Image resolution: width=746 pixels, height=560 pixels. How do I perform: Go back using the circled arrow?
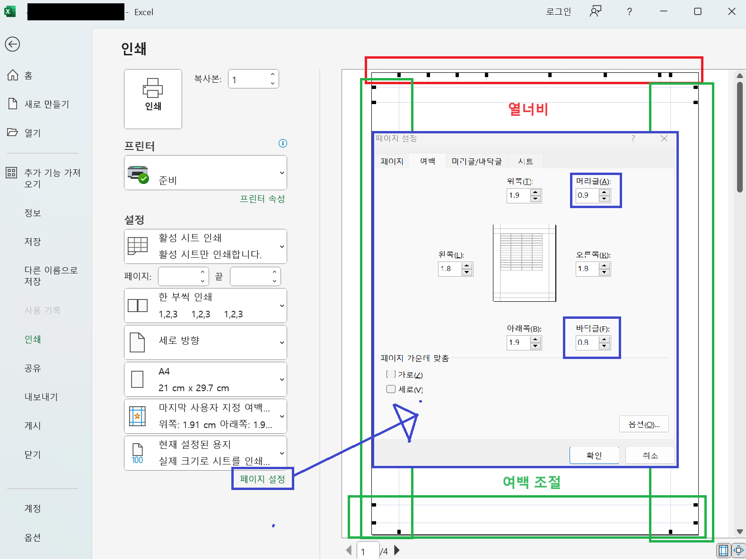(x=12, y=44)
